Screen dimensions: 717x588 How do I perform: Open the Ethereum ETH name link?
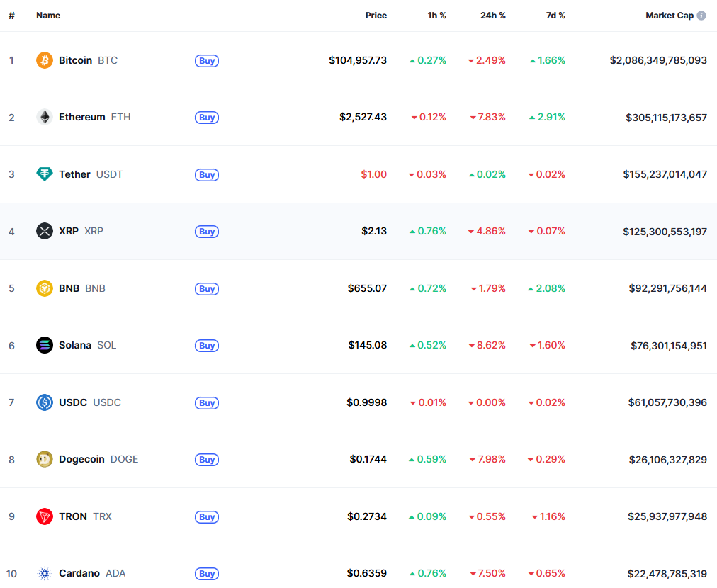coord(82,117)
